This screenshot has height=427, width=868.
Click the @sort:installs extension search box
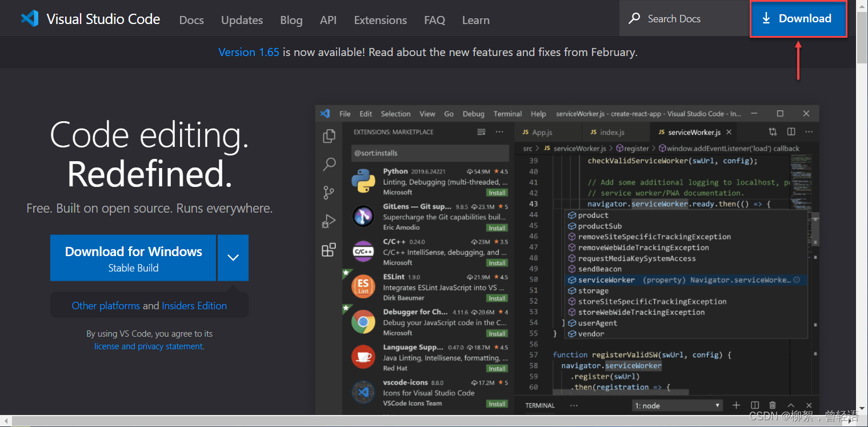pyautogui.click(x=430, y=153)
